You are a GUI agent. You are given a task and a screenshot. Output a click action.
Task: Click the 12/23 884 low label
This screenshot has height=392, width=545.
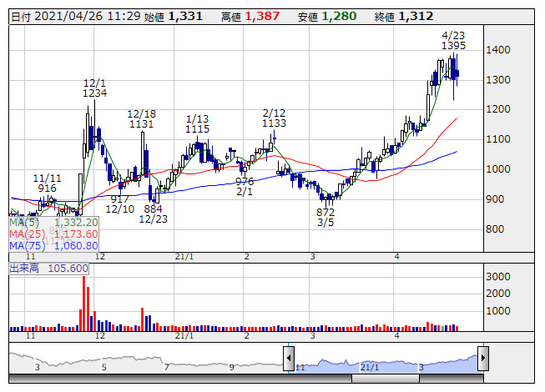pyautogui.click(x=153, y=214)
